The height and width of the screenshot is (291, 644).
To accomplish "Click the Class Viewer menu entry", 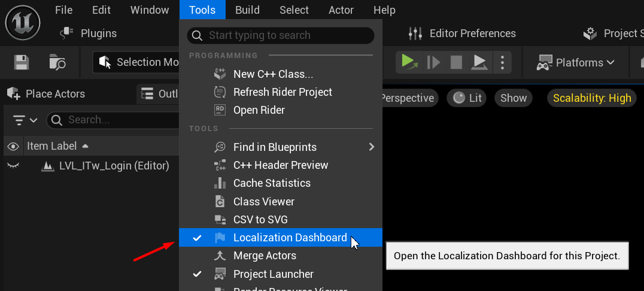I will [x=263, y=202].
